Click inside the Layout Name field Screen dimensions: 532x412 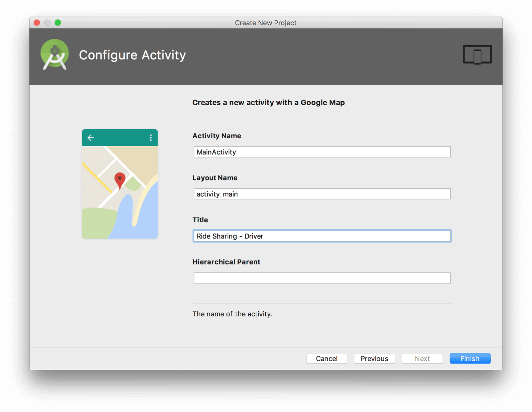[322, 194]
